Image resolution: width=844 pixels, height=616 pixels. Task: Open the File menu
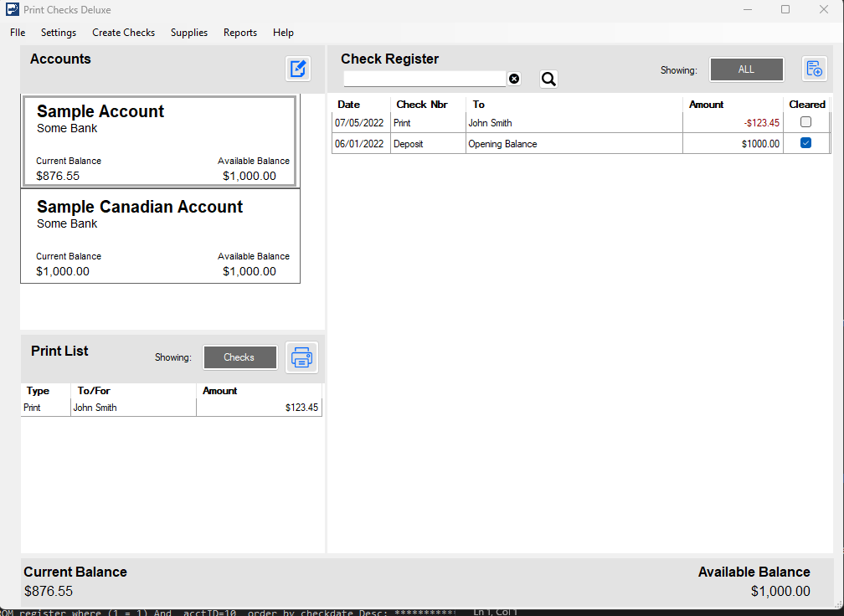pyautogui.click(x=17, y=33)
